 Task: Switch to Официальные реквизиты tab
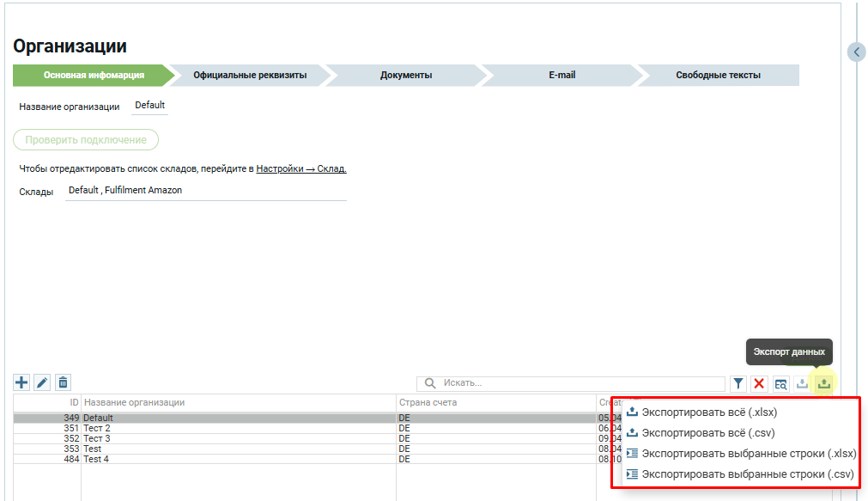pyautogui.click(x=249, y=75)
